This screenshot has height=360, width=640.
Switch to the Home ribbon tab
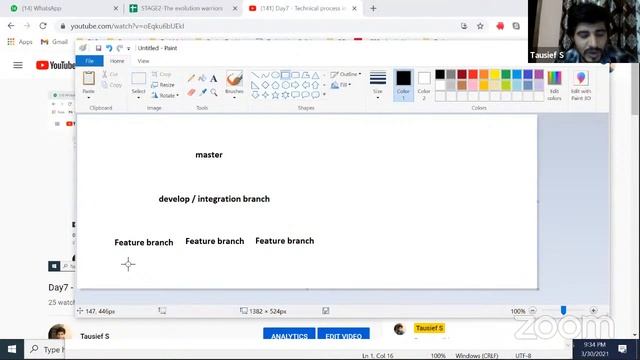117,61
